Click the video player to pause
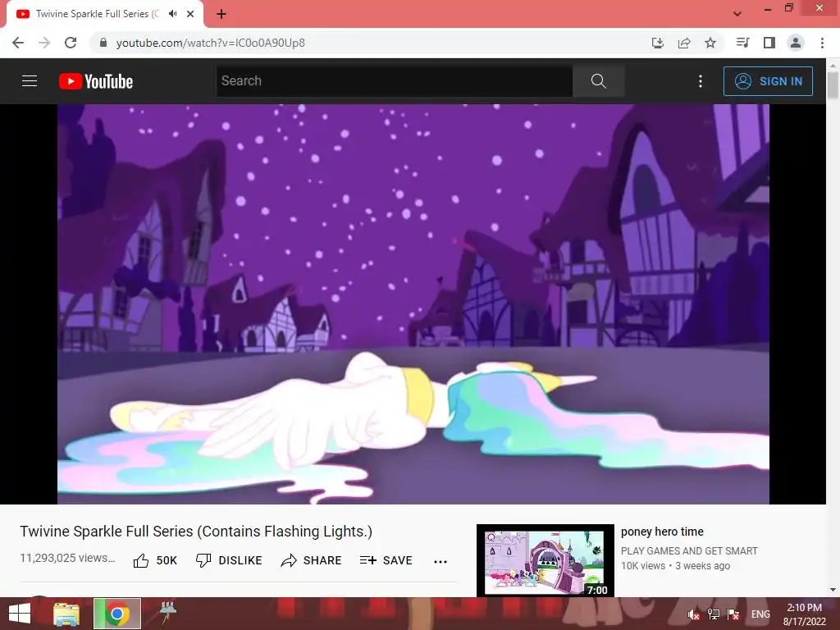The image size is (840, 630). 413,304
